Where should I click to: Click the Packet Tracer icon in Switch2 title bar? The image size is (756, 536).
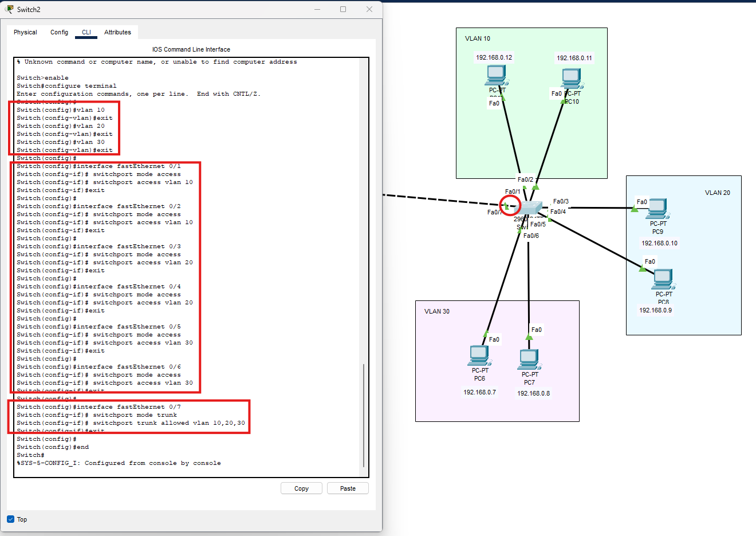(9, 9)
